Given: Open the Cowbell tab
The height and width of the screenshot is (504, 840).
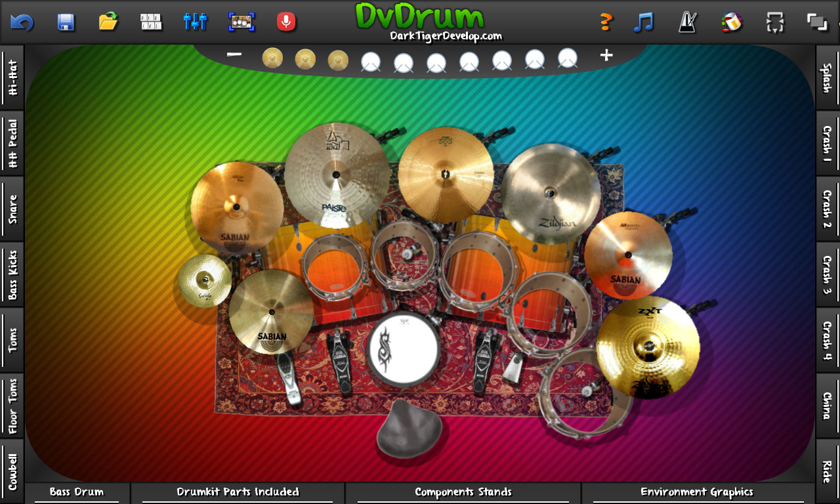Looking at the screenshot, I should tap(12, 471).
